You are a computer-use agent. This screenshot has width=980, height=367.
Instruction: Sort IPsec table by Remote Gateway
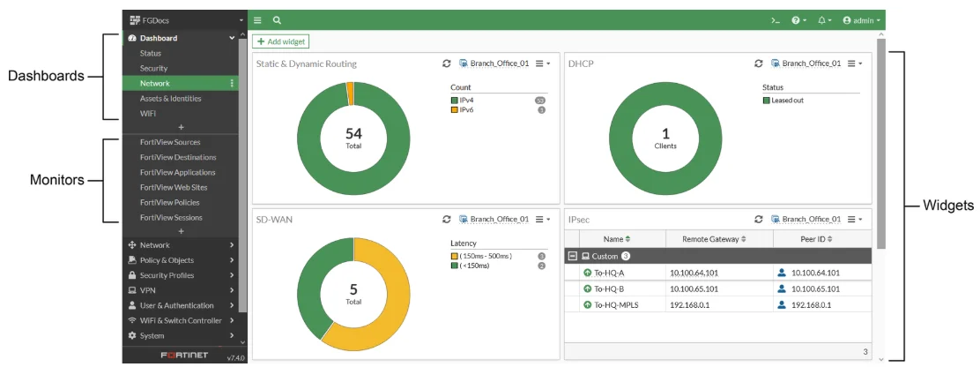tap(715, 239)
